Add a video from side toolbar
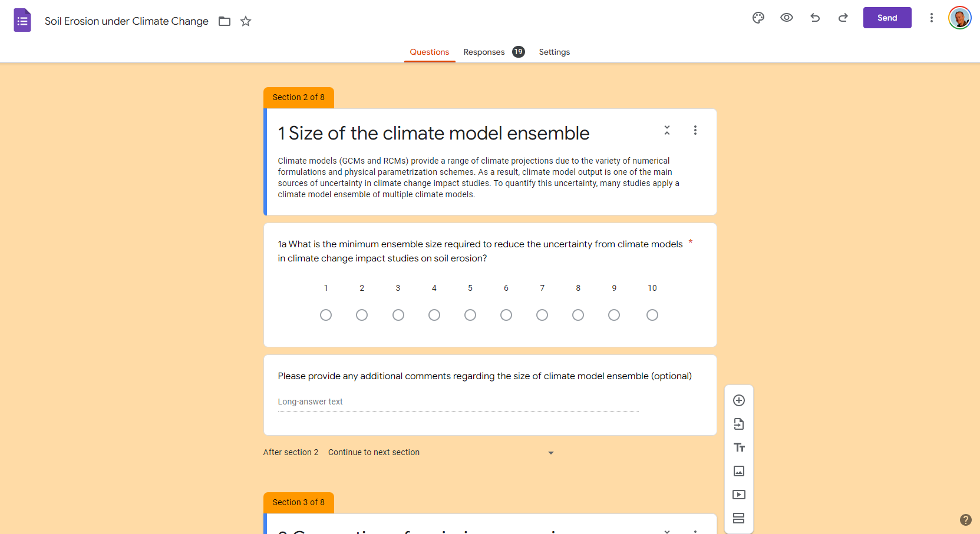Screen dimensions: 980x534 click(x=739, y=495)
